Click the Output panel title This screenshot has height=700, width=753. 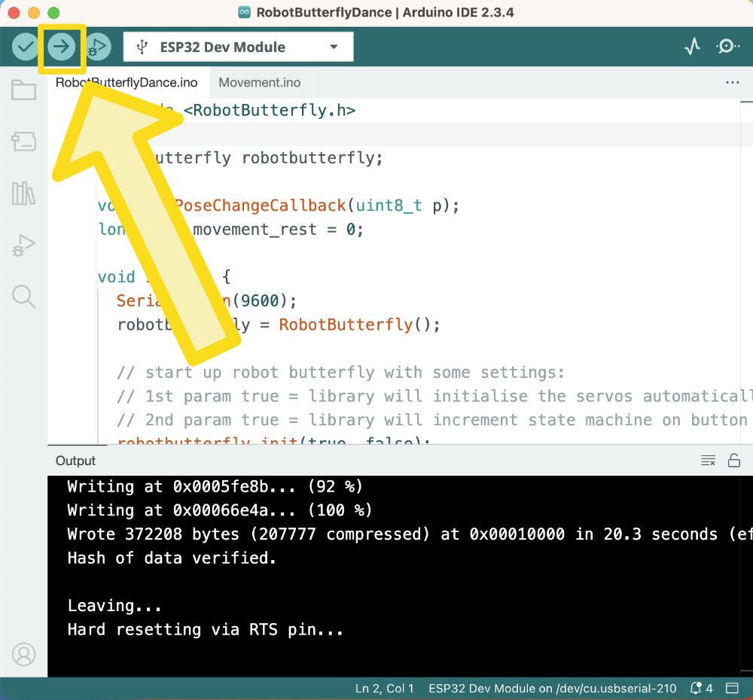click(x=75, y=461)
